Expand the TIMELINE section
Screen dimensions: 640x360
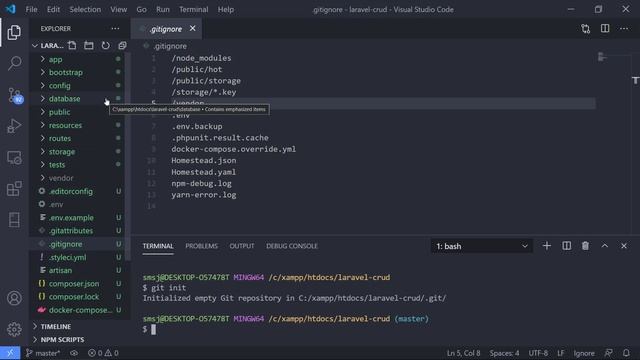(80, 327)
